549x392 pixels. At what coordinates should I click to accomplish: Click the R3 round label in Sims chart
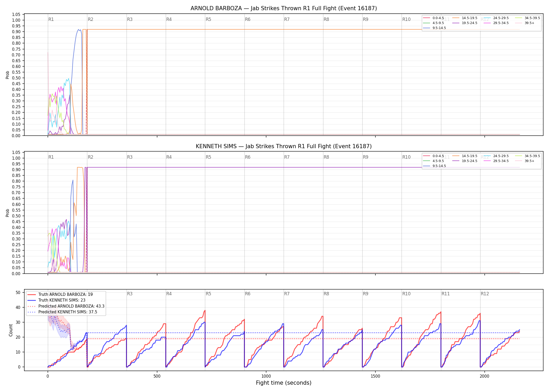coord(130,157)
